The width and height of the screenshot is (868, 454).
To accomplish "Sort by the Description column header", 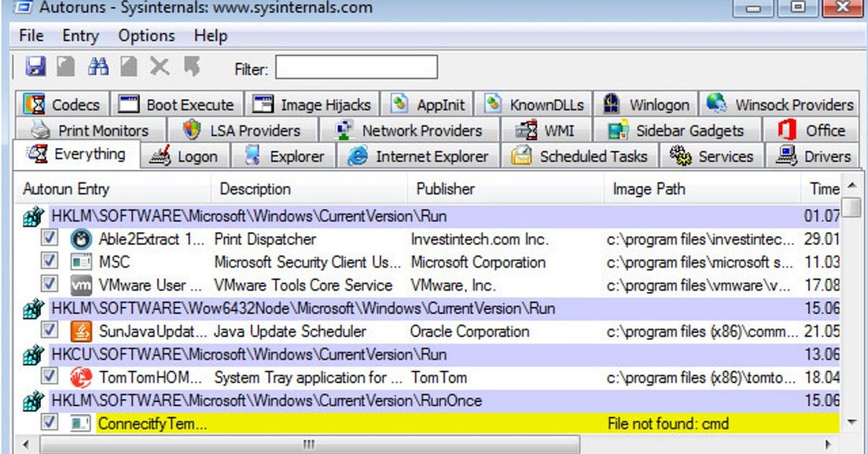I will (309, 189).
